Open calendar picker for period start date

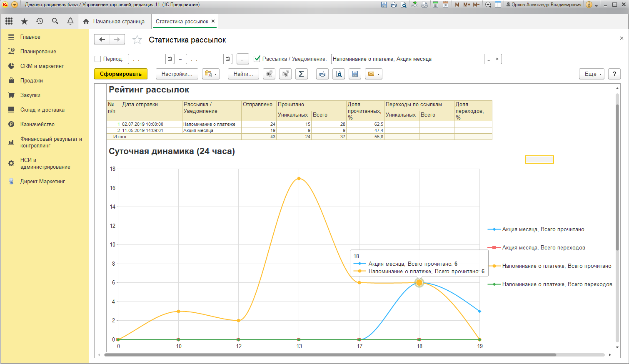[x=170, y=59]
